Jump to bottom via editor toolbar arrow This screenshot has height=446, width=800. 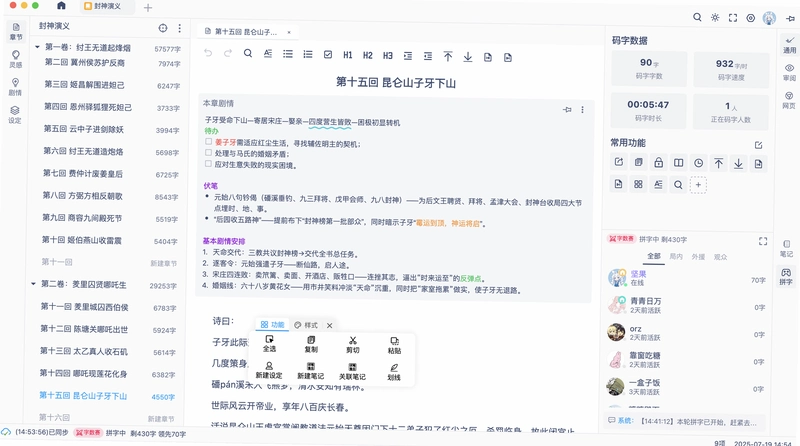coord(468,57)
